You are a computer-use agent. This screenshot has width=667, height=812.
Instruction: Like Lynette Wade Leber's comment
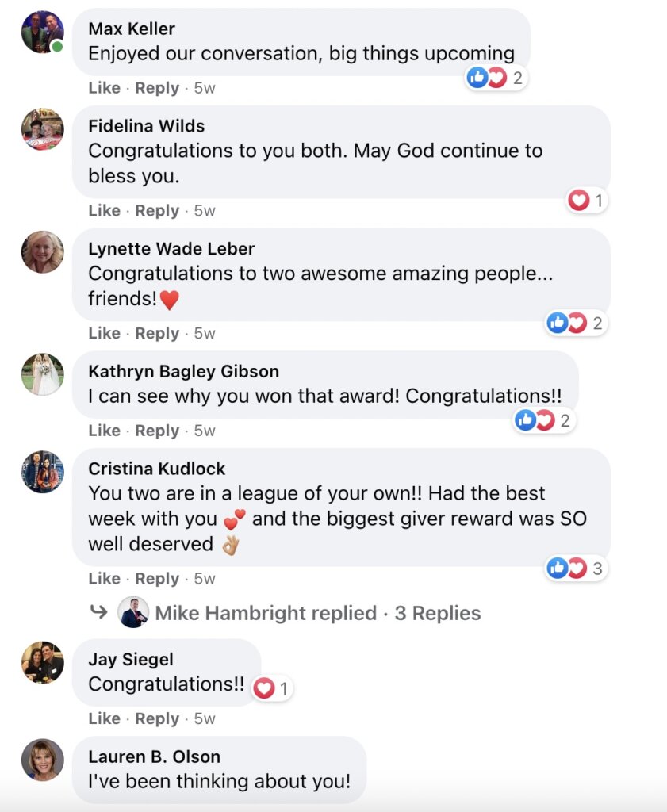(104, 334)
